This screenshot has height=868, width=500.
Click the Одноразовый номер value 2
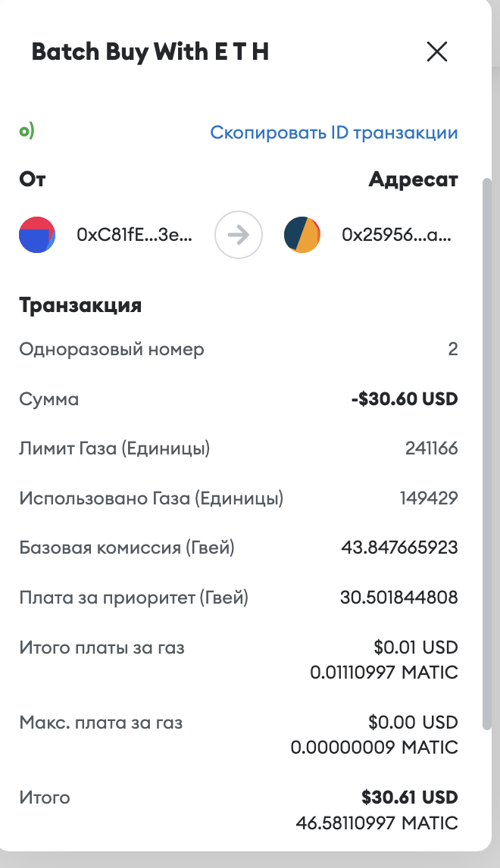pyautogui.click(x=453, y=349)
